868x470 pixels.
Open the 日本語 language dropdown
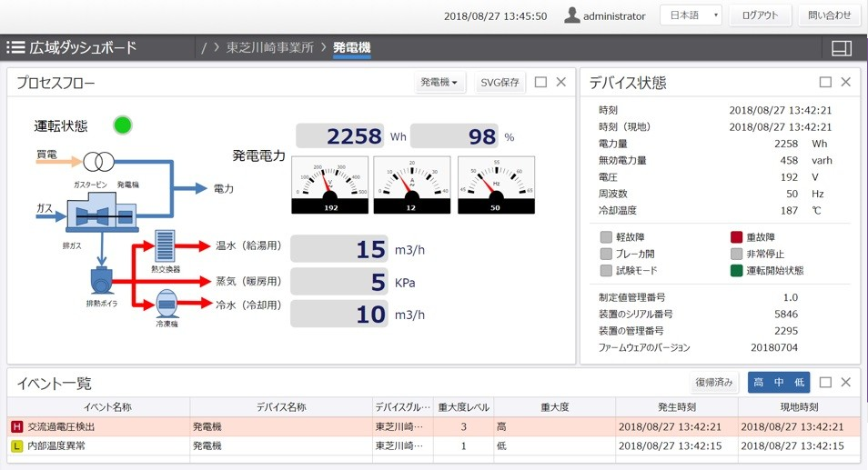(x=690, y=15)
